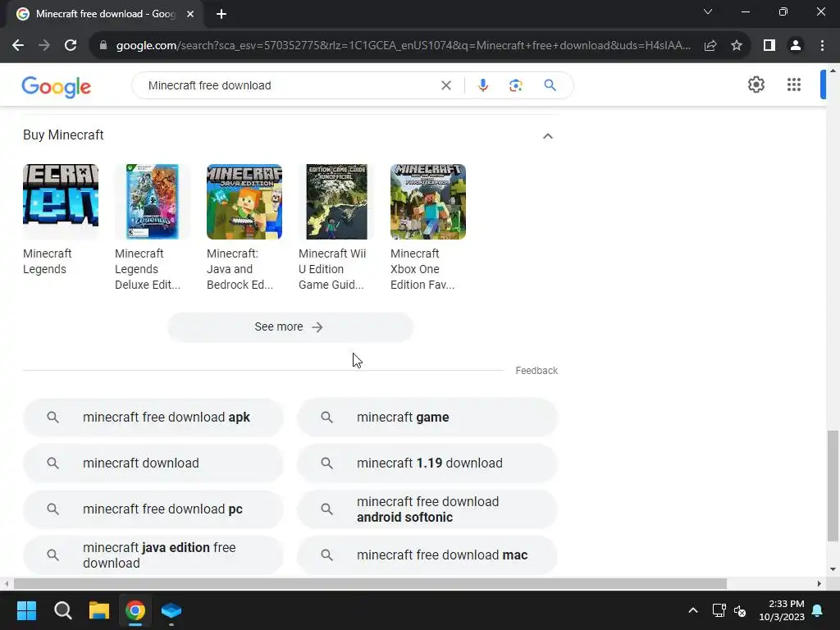Open Minecraft Xbox One Edition thumbnail
This screenshot has height=630, width=840.
(428, 202)
